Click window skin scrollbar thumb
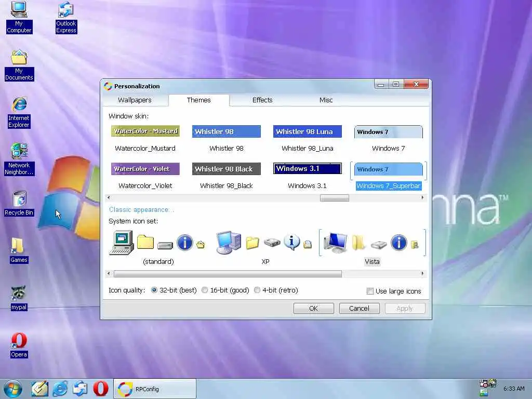532x399 pixels. (334, 198)
